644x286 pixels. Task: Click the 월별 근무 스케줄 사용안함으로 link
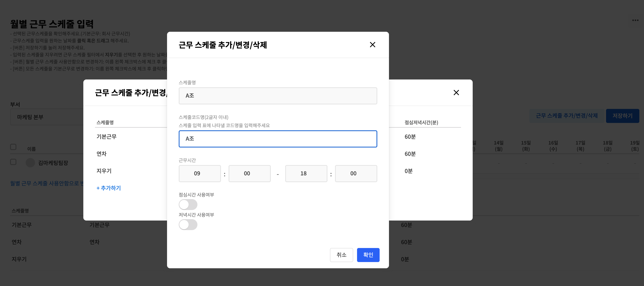(47, 183)
